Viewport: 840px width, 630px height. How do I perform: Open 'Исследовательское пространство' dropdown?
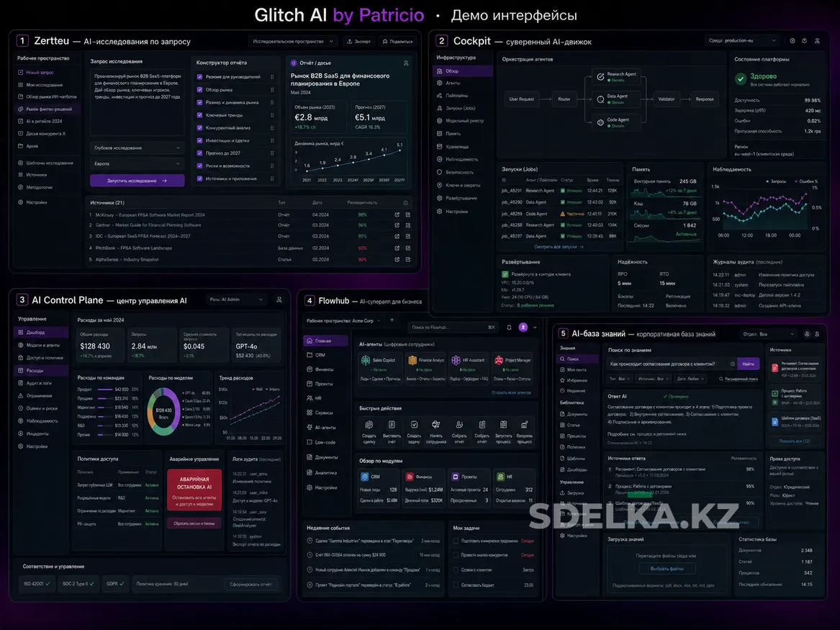pos(293,41)
